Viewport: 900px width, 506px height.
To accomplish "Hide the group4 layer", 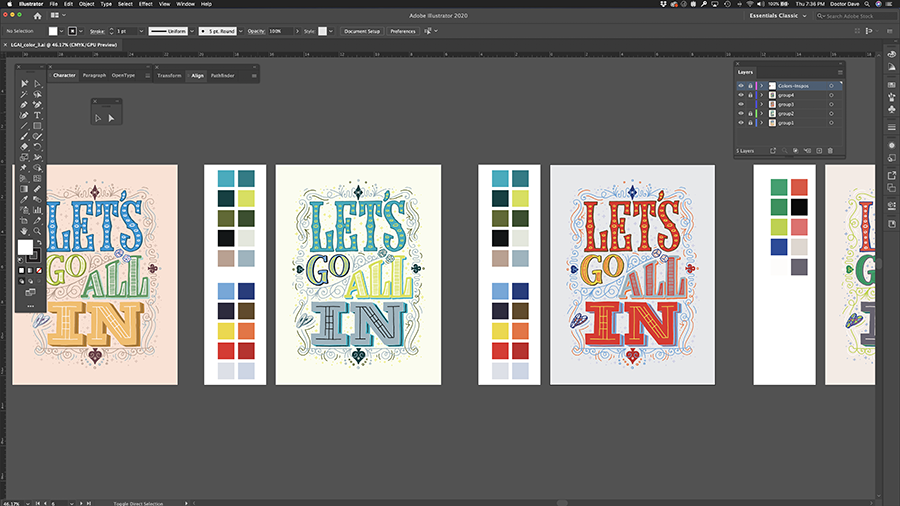I will tap(740, 95).
